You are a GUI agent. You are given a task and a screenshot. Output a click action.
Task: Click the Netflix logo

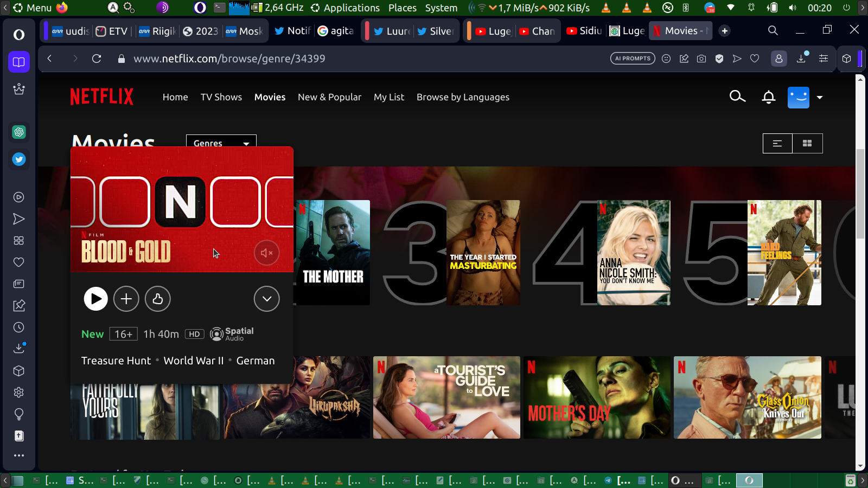click(x=102, y=97)
